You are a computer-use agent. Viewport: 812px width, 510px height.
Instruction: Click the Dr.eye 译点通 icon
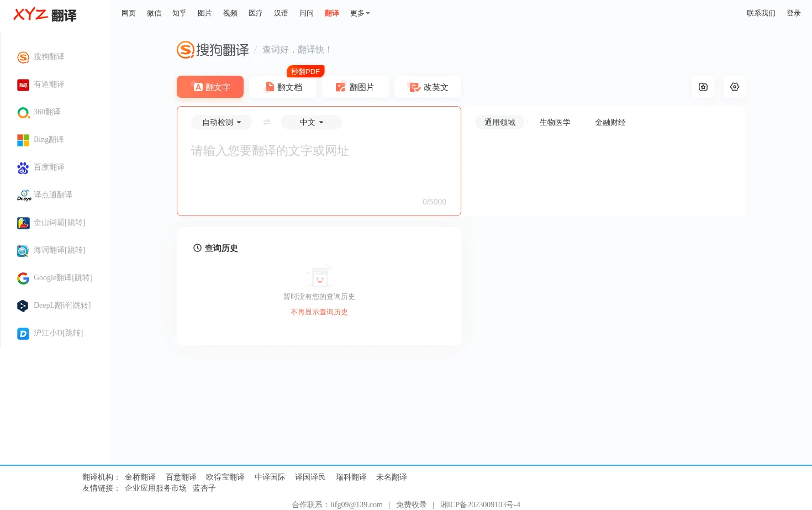23,195
